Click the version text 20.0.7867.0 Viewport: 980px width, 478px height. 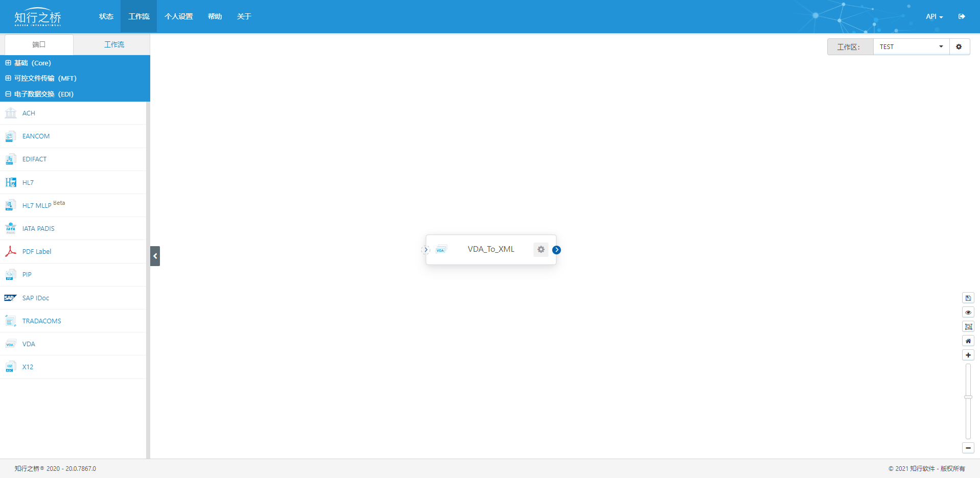81,468
